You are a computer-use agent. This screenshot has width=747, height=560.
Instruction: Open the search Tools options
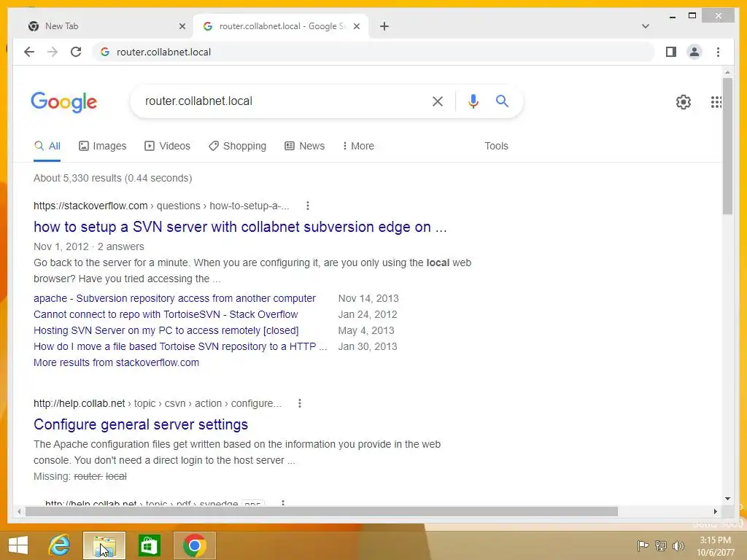[496, 146]
